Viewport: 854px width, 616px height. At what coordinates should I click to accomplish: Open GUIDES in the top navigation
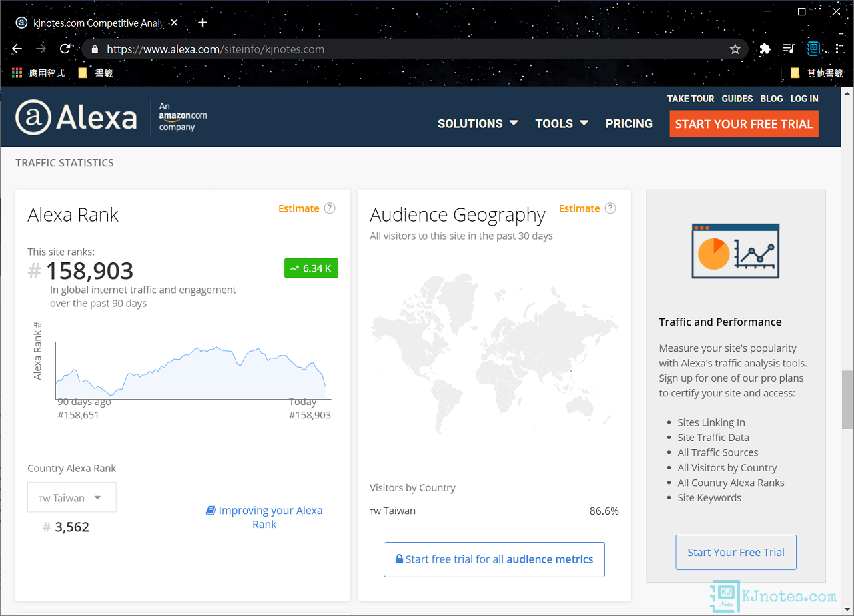(x=737, y=99)
